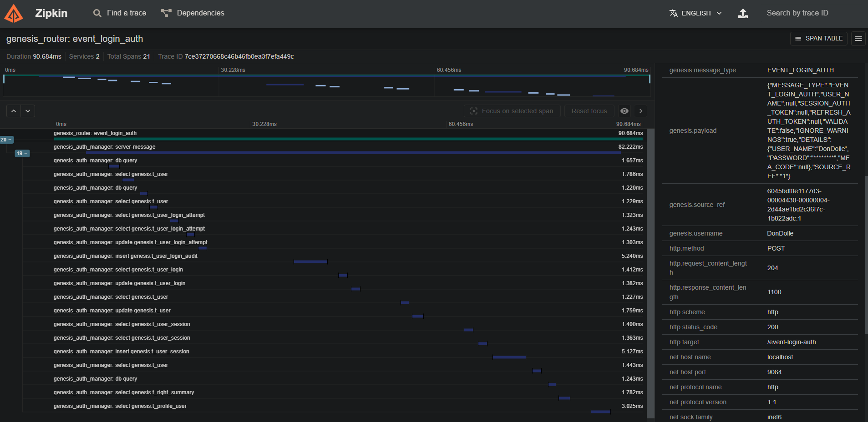Click the right chevron to collapse detail panel

tap(641, 111)
